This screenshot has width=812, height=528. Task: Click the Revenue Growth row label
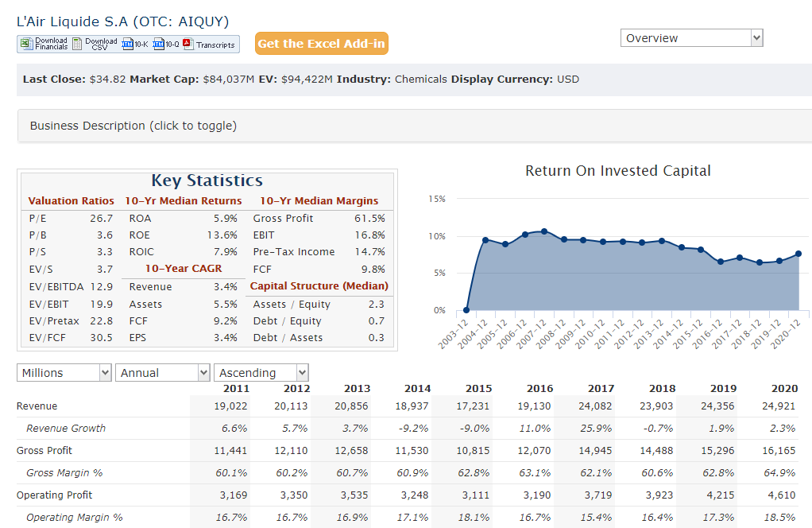click(x=66, y=429)
